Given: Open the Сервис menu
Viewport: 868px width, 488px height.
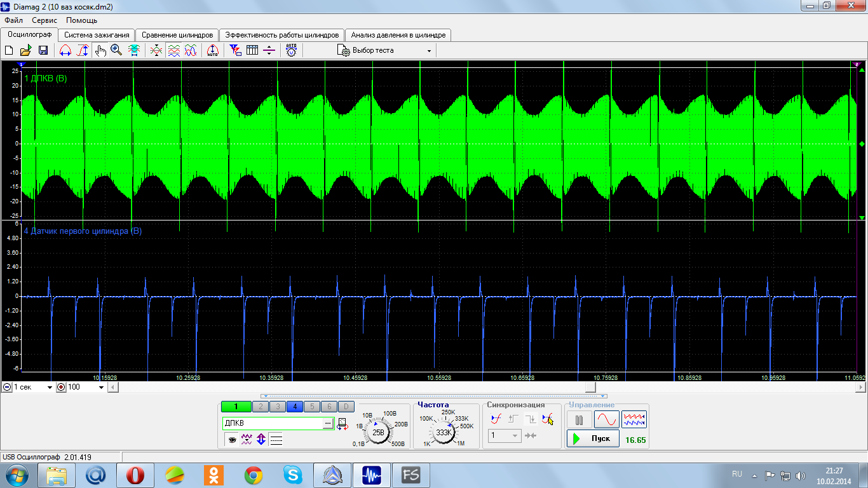Looking at the screenshot, I should coord(44,20).
